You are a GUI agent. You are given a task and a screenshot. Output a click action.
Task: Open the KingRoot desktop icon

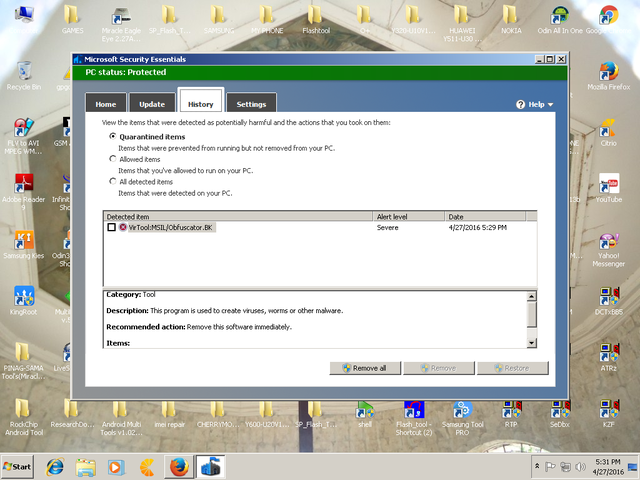pyautogui.click(x=24, y=300)
